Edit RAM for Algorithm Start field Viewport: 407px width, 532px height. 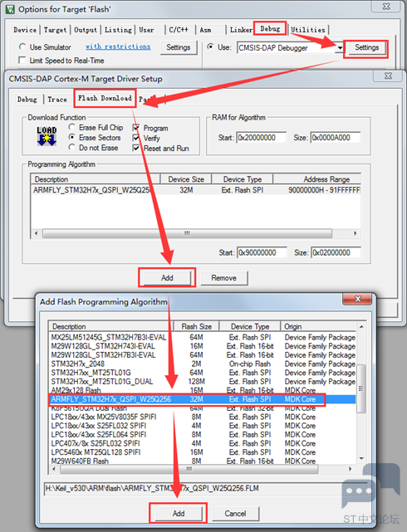tap(261, 138)
